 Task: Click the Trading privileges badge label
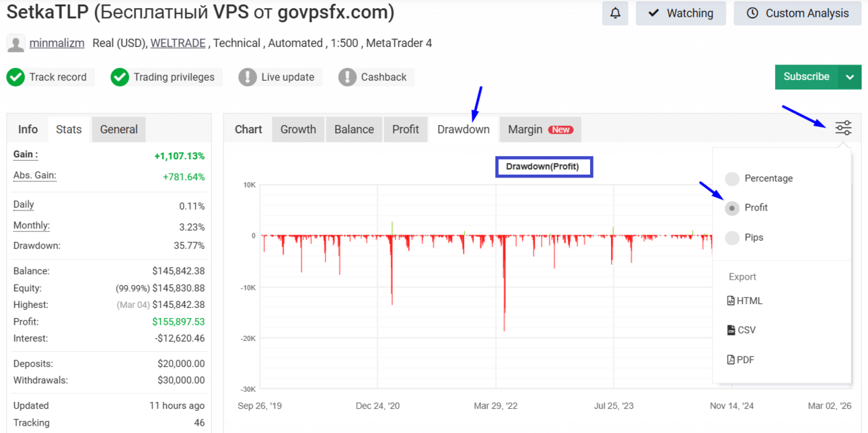[174, 77]
